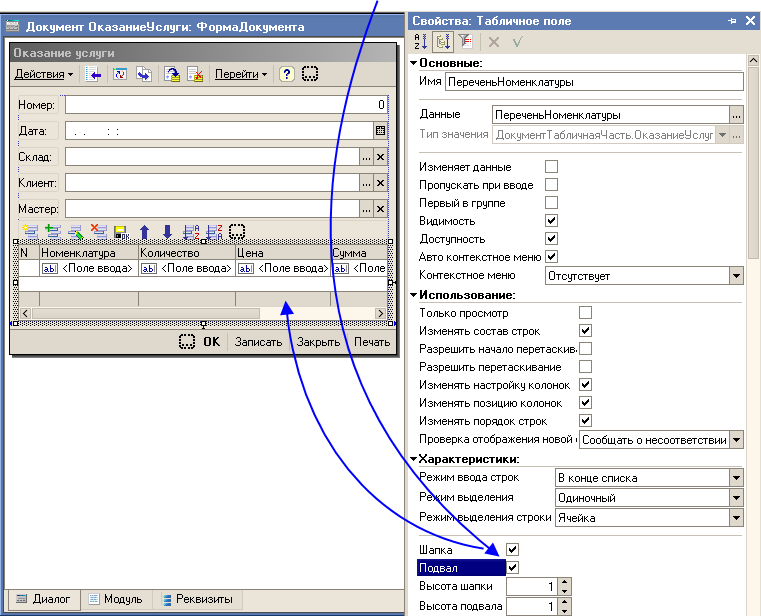Collapse the Использование section

tap(413, 295)
